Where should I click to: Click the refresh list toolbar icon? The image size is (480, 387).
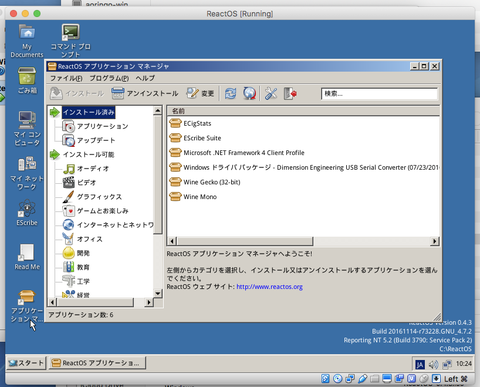pyautogui.click(x=230, y=94)
